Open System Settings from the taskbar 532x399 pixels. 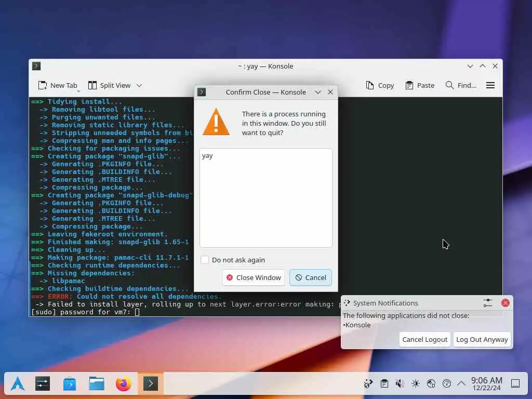43,384
